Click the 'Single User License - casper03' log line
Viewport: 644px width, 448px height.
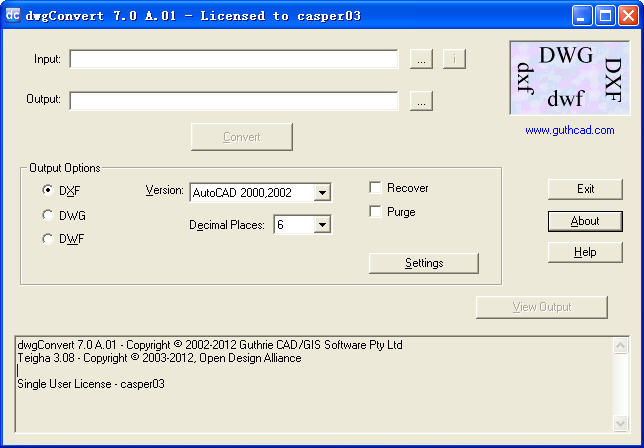click(91, 384)
